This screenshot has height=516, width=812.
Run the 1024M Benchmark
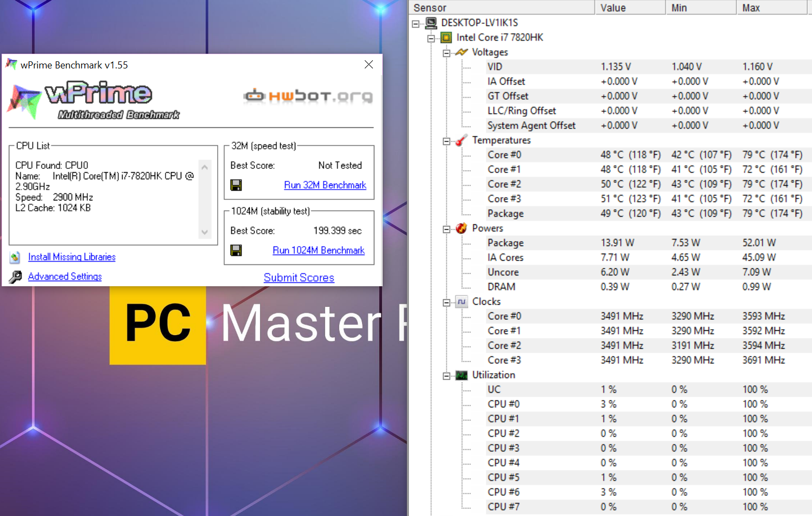(x=319, y=250)
